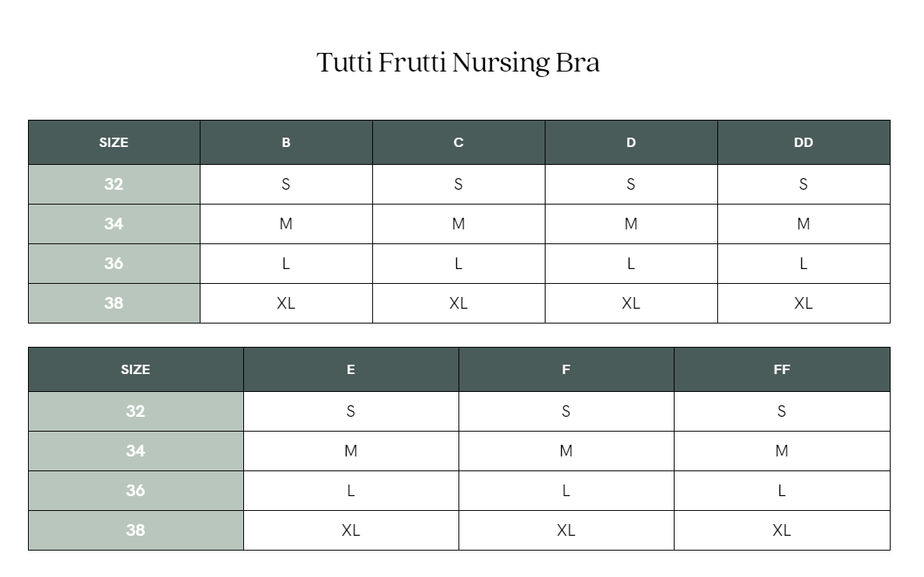Select the L cell for 36 FF
The width and height of the screenshot is (924, 577).
click(x=782, y=491)
